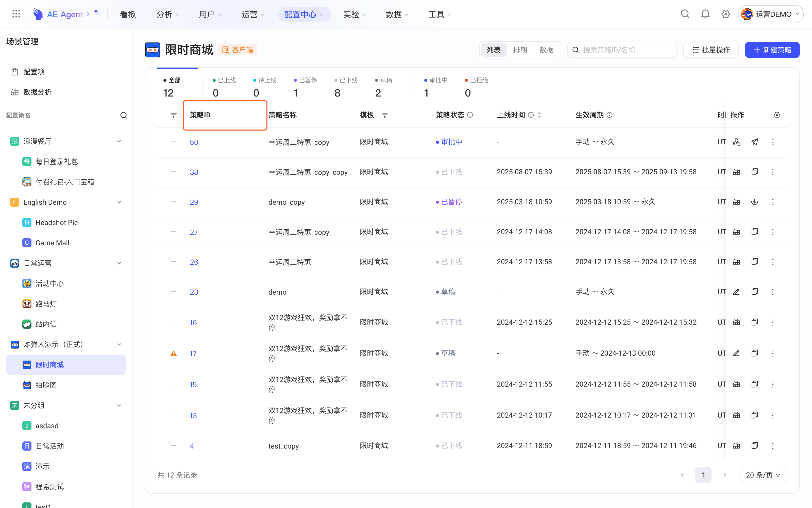The width and height of the screenshot is (812, 508).
Task: Open more options for strategy 26
Action: coord(773,262)
